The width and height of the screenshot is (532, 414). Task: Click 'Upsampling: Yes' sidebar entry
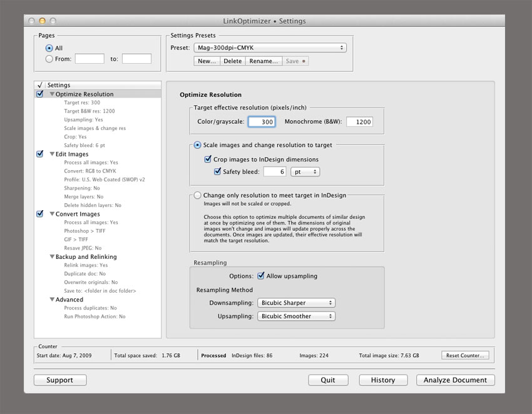pyautogui.click(x=83, y=119)
